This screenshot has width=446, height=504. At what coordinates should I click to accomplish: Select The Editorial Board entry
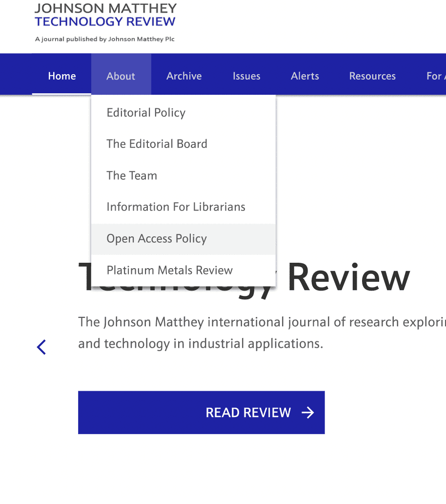coord(183,144)
